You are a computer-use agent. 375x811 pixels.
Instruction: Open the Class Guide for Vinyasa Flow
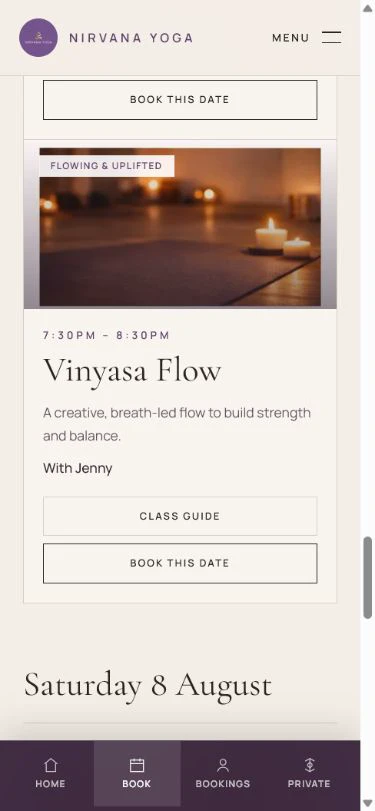coord(180,516)
